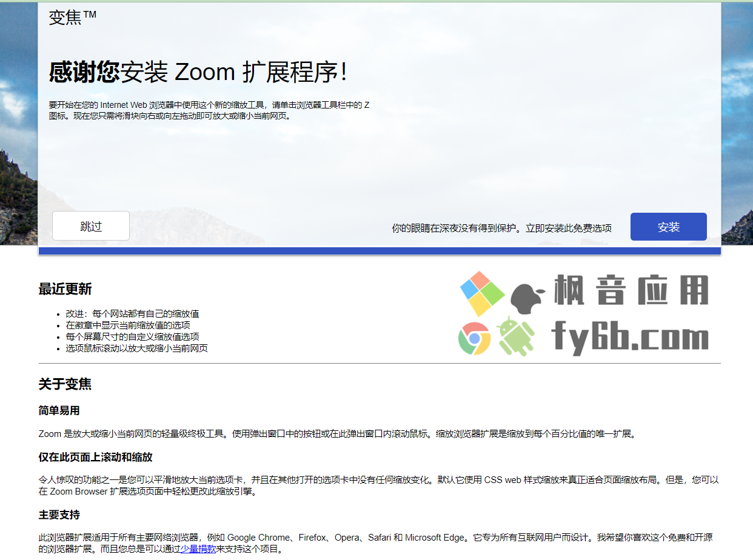Click the 主要支持 subheading
This screenshot has width=753, height=560.
tap(59, 515)
